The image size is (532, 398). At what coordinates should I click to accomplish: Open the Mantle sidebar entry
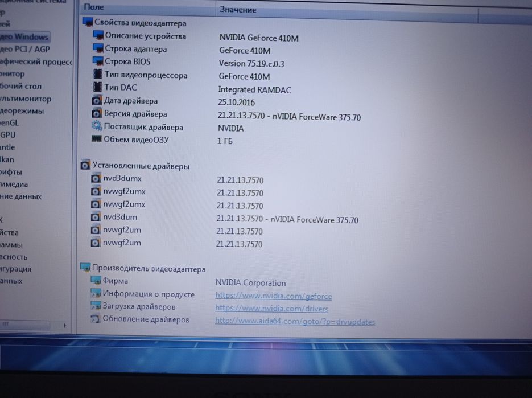(7, 147)
